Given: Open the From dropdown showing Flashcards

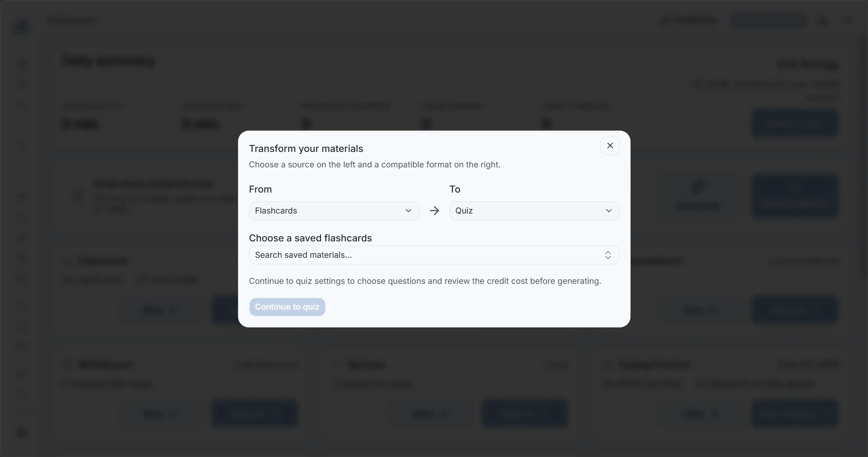Looking at the screenshot, I should 334,211.
